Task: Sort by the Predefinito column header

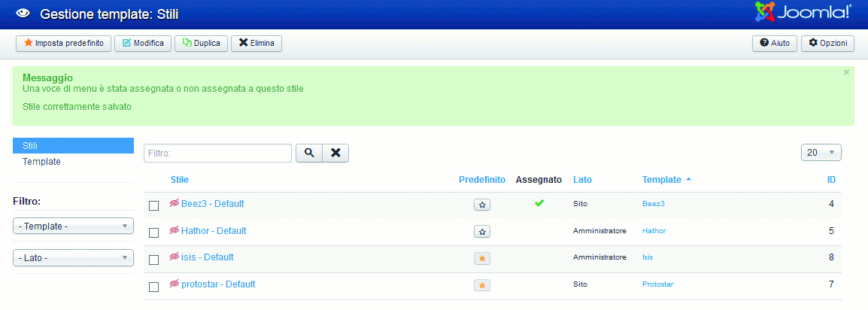Action: 482,179
